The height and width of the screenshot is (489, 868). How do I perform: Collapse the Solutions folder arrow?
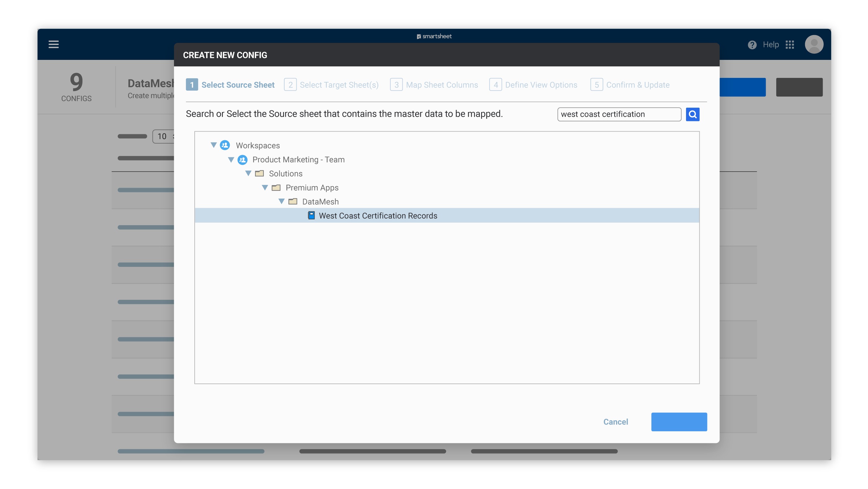[x=248, y=173]
